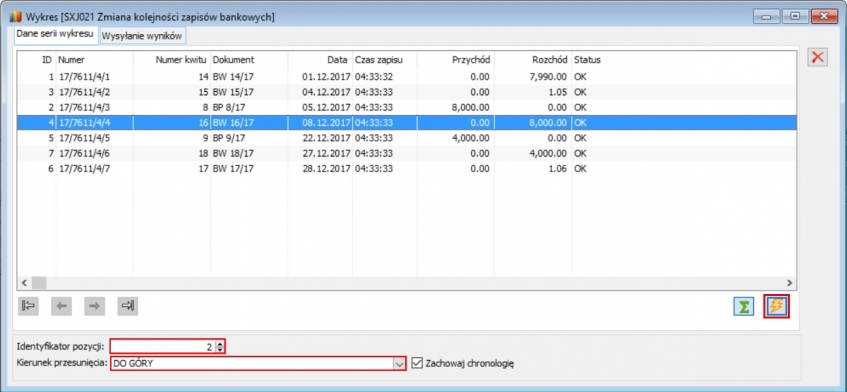
Task: Go to previous record arrow button
Action: click(x=62, y=306)
